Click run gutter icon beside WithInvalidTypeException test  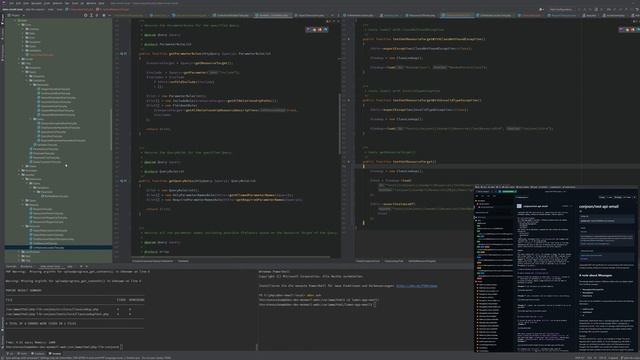coord(349,100)
